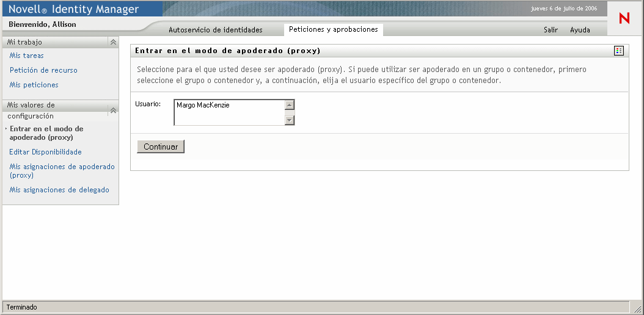Open Mis asignaciones de apoderado (proxy)

tap(62, 171)
